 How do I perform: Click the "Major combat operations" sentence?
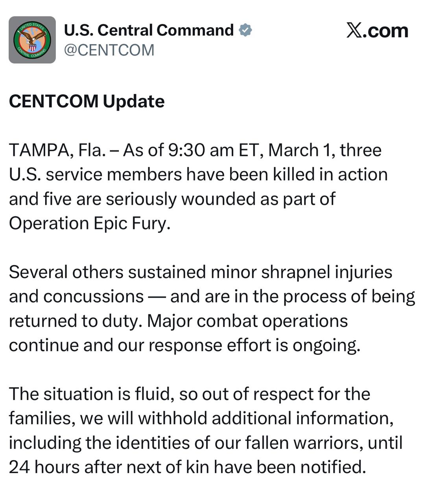(x=247, y=321)
